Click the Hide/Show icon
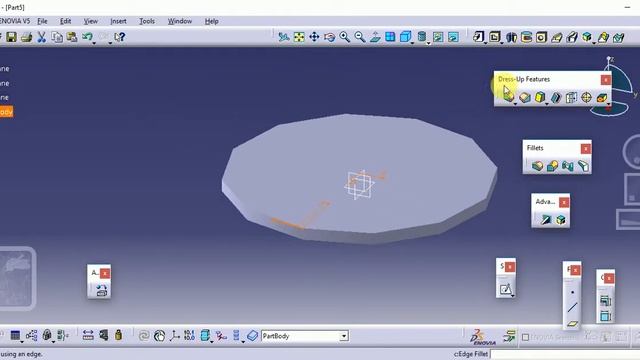 [438, 37]
